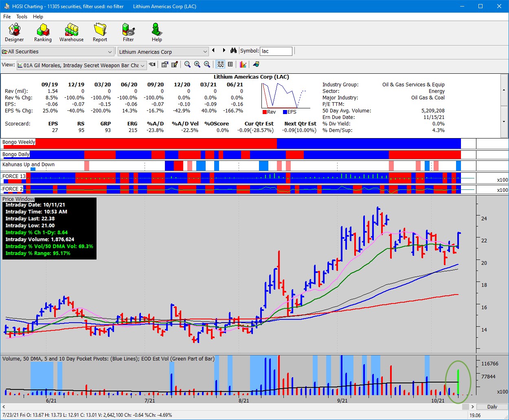Image resolution: width=509 pixels, height=420 pixels.
Task: Click the 10/21 date axis label
Action: (438, 401)
